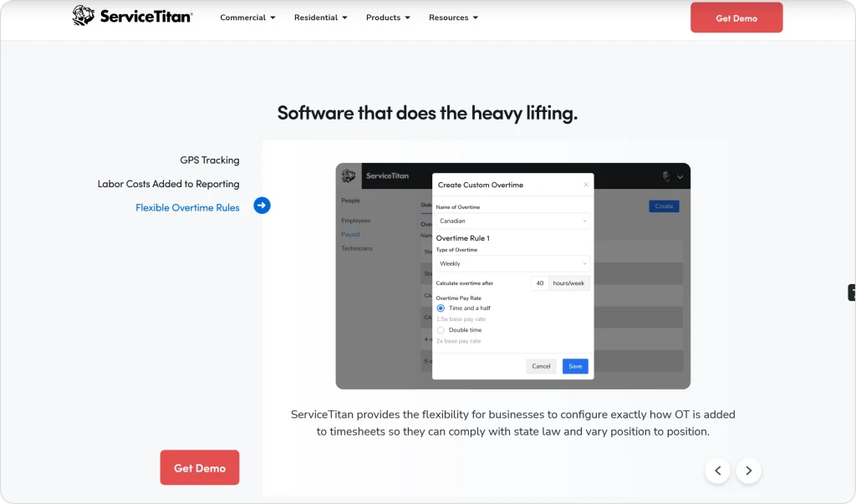Open the Name of Overtime dropdown showing Canadian
Viewport: 856px width, 504px height.
click(x=512, y=220)
